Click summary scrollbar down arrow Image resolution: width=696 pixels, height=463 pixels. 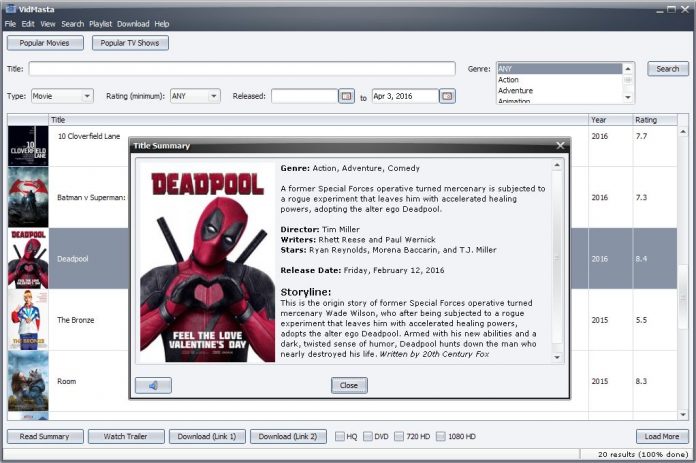(x=557, y=357)
